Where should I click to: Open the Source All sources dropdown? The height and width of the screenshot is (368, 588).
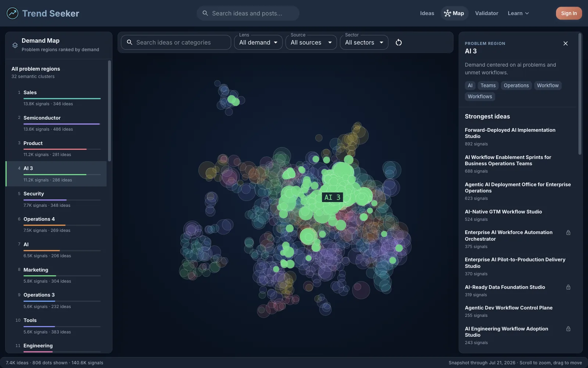311,42
